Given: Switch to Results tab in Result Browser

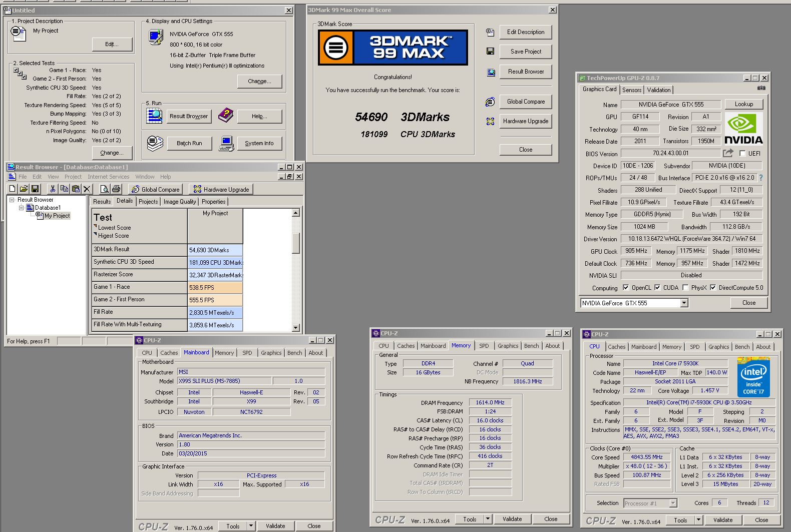Looking at the screenshot, I should pos(102,202).
